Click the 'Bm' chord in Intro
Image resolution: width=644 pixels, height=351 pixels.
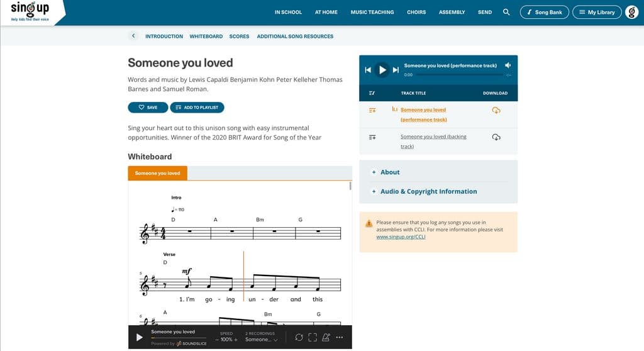pos(260,220)
